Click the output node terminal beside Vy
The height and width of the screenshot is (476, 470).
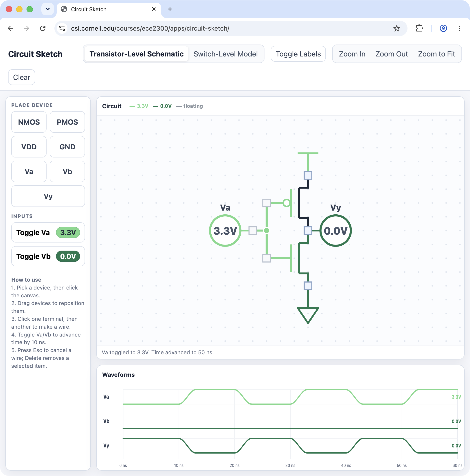[x=308, y=231]
